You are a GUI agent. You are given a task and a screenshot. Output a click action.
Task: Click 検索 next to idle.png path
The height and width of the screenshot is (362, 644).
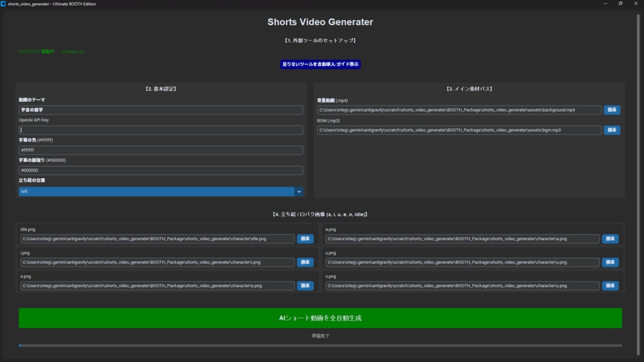304,239
